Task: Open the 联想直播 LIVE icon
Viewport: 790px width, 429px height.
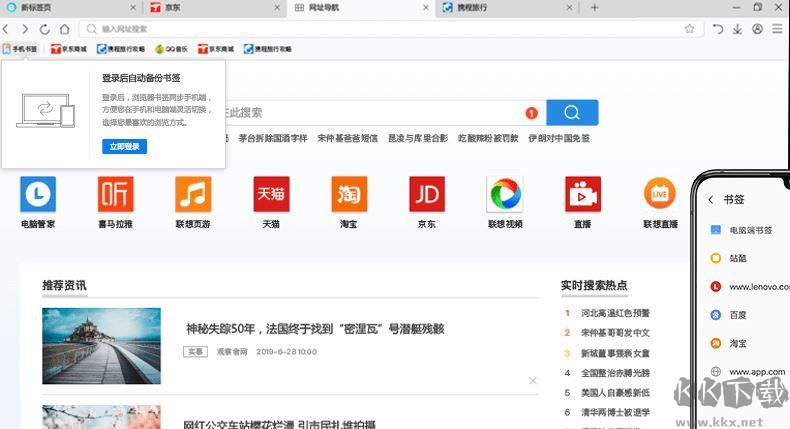Action: (x=660, y=193)
